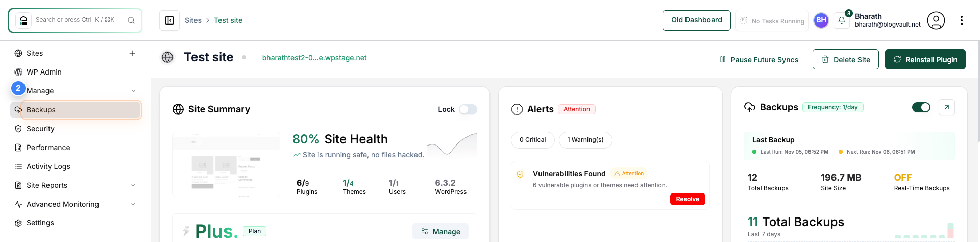Click the Delete Site button
Image resolution: width=980 pixels, height=242 pixels.
846,59
